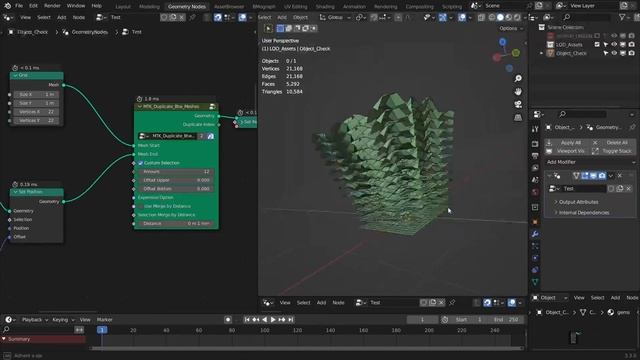Open the Edit menu
The image size is (640, 360).
pos(33,6)
